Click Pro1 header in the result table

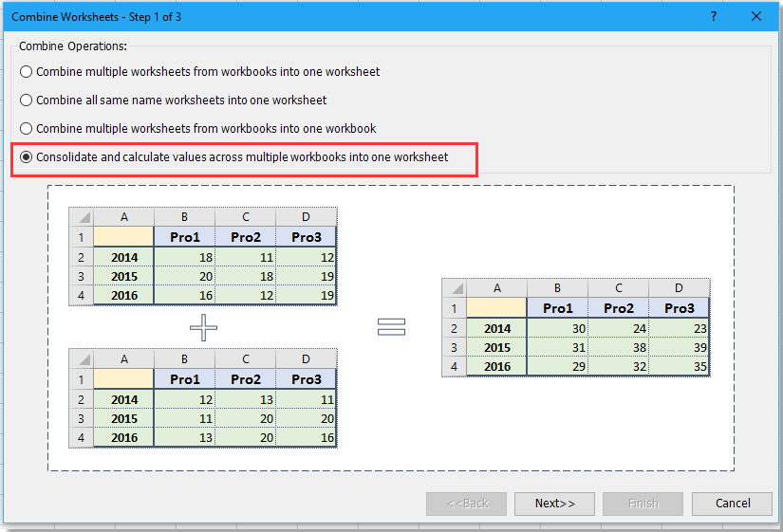tap(557, 308)
